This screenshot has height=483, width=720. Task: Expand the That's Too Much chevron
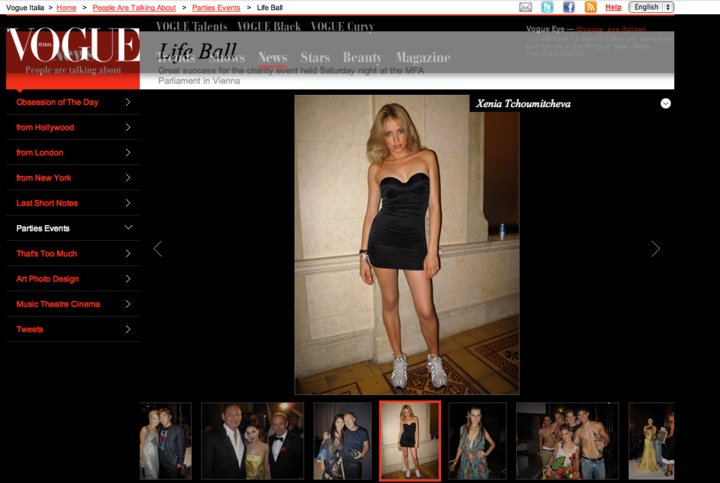(128, 253)
